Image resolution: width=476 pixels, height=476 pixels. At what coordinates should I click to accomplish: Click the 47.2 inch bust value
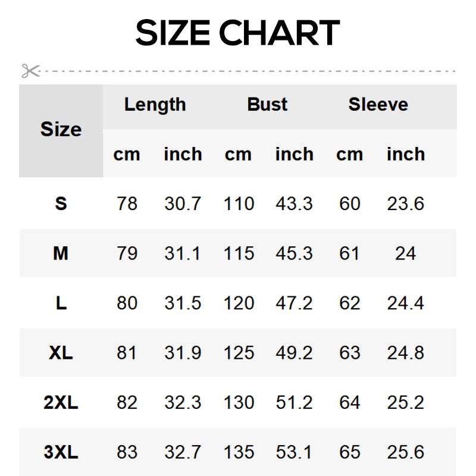point(294,303)
